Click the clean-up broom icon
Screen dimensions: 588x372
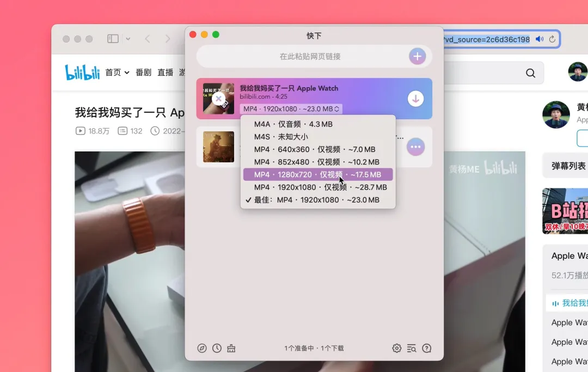click(231, 348)
